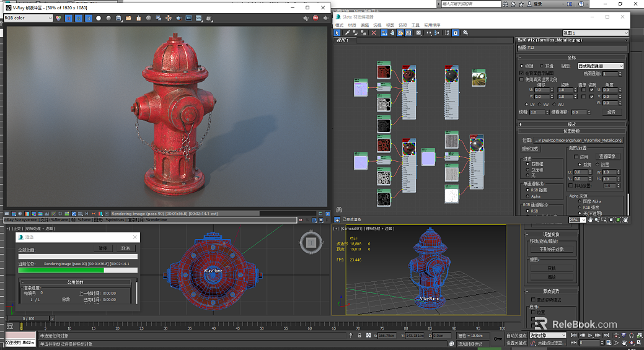The image size is (644, 350).
Task: Select the 环境 environment radio button
Action: pyautogui.click(x=541, y=66)
